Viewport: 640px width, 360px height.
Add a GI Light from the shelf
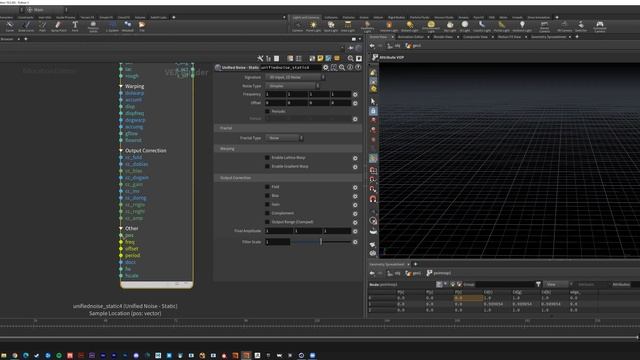tap(465, 27)
